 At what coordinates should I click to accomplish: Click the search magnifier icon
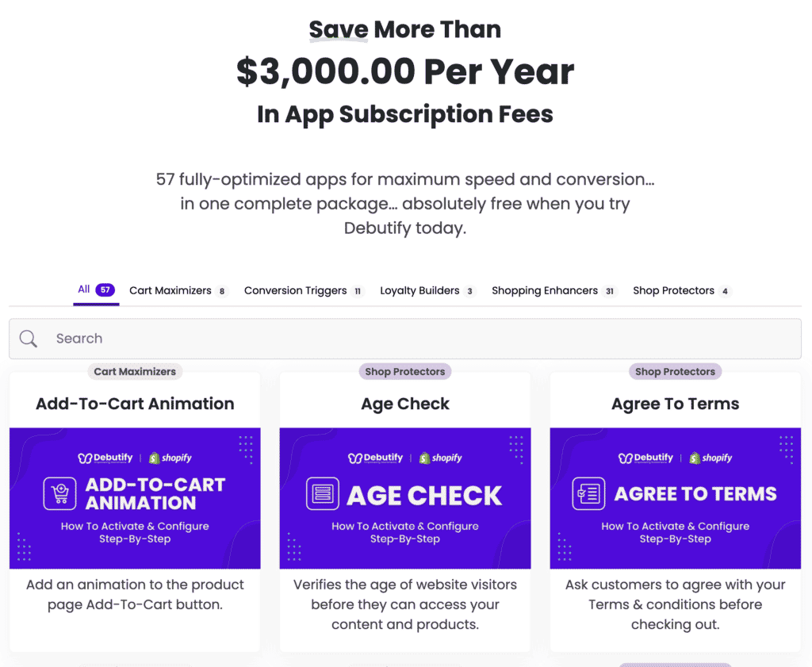28,339
